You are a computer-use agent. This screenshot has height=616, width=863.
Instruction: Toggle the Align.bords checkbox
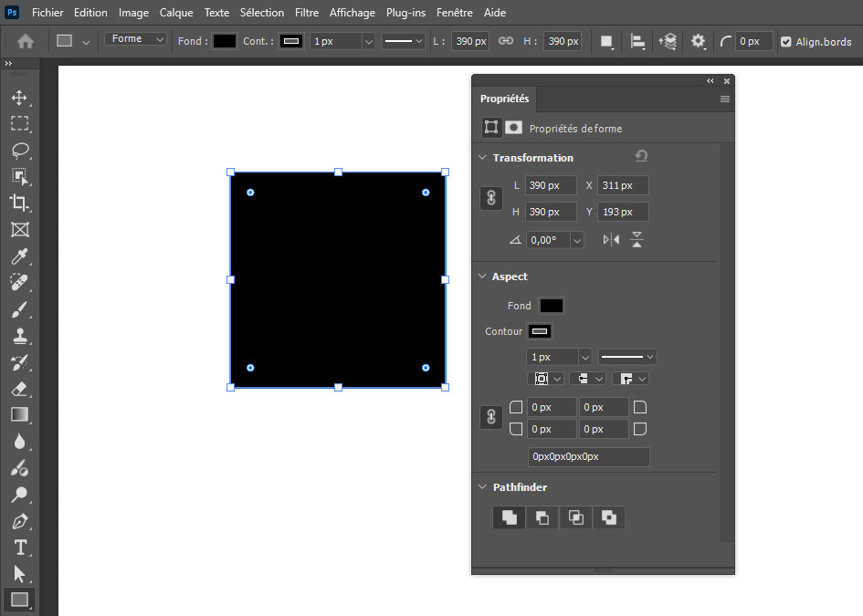(786, 42)
